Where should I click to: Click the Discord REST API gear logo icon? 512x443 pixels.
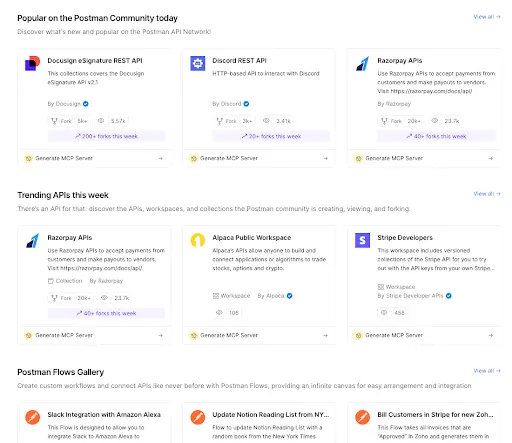click(198, 63)
